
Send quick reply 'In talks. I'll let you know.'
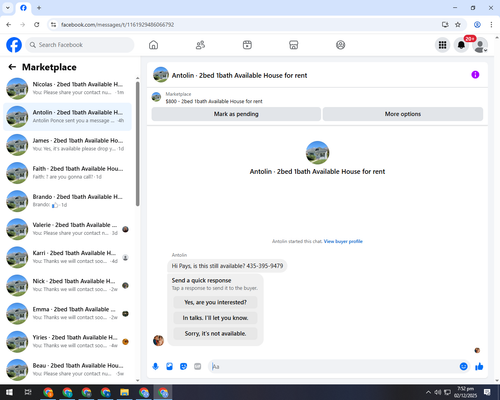pyautogui.click(x=215, y=318)
